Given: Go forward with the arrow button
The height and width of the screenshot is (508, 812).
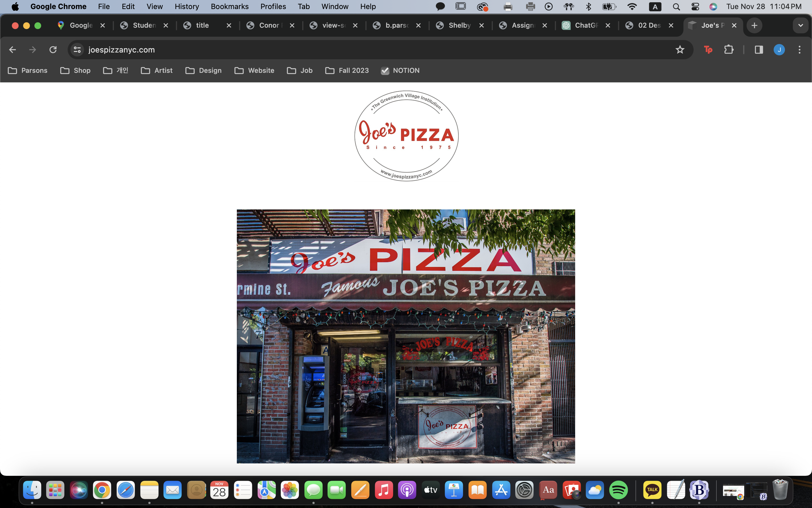Looking at the screenshot, I should (32, 50).
